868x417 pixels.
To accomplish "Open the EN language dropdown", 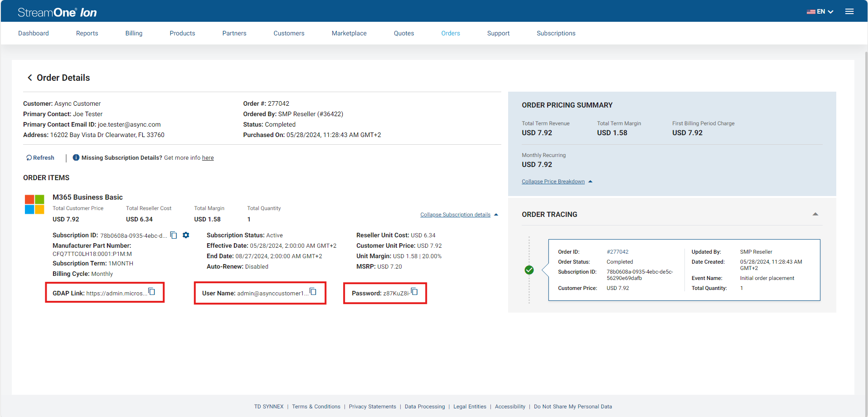I will 825,12.
